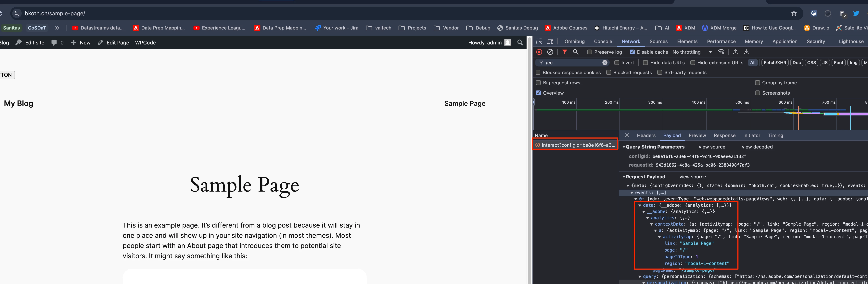This screenshot has width=868, height=284.
Task: Open the Headers tab of request
Action: point(646,136)
